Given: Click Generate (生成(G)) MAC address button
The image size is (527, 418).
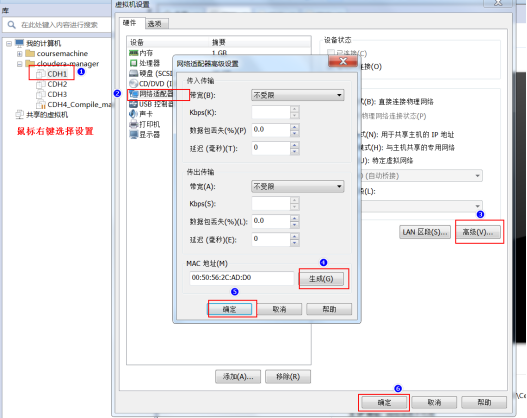Looking at the screenshot, I should click(x=321, y=279).
